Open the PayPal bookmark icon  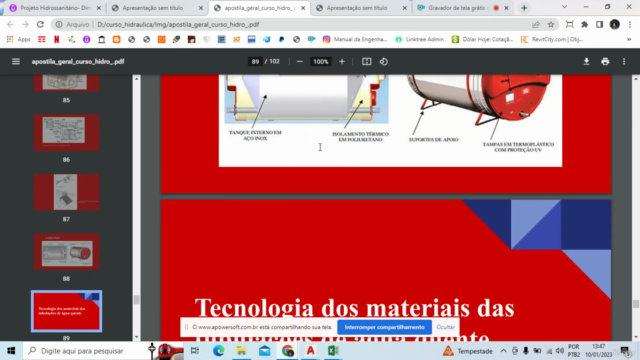(x=281, y=39)
